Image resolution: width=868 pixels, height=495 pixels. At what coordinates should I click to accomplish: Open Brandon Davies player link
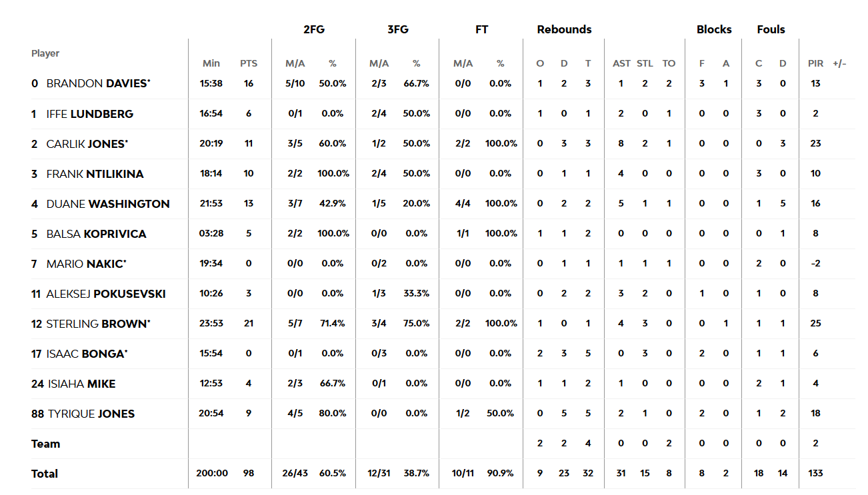[98, 84]
